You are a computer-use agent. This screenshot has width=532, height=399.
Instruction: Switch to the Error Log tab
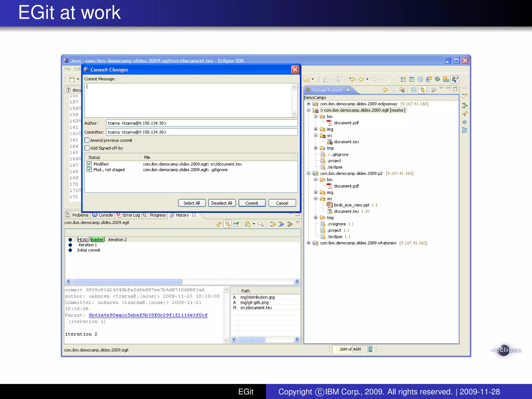(128, 215)
